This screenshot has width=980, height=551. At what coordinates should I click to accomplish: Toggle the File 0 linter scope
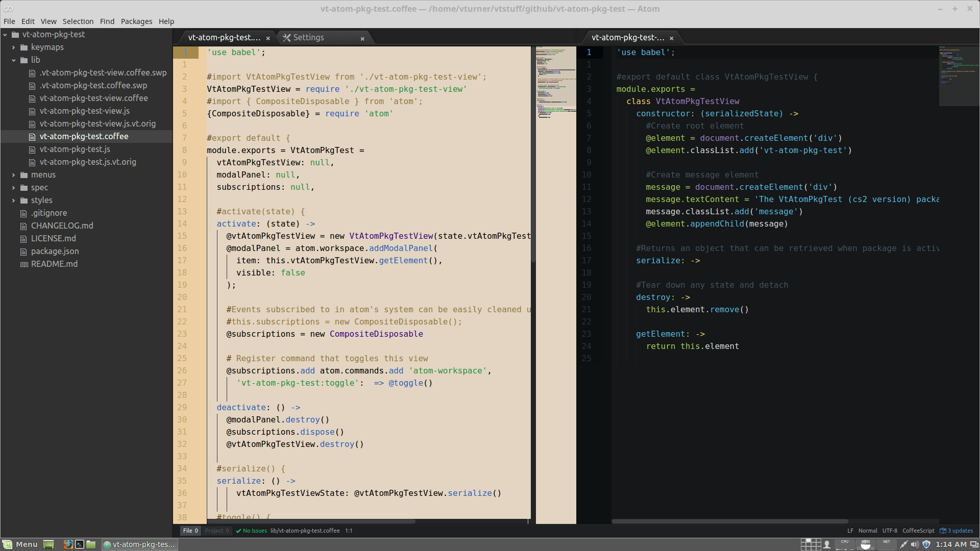(190, 531)
